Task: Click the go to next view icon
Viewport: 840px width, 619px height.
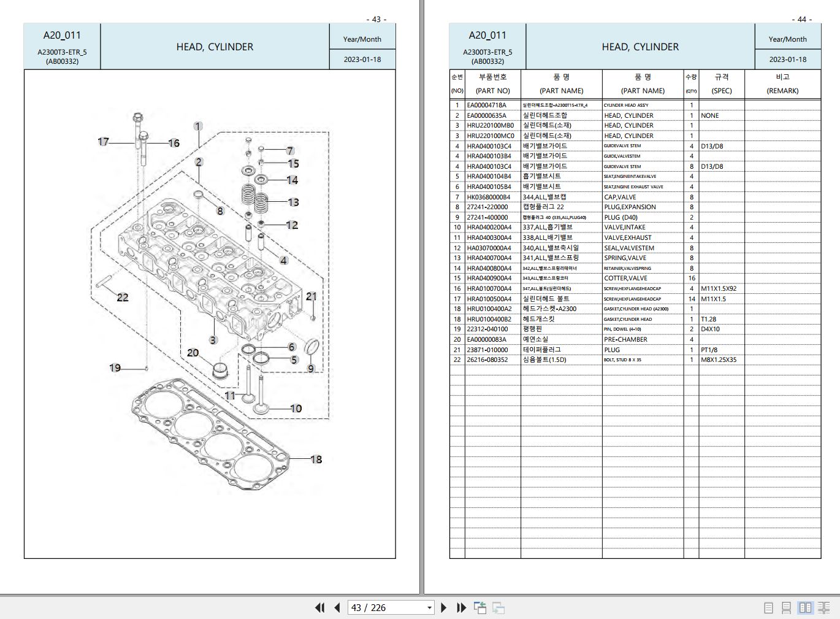Action: coord(498,608)
